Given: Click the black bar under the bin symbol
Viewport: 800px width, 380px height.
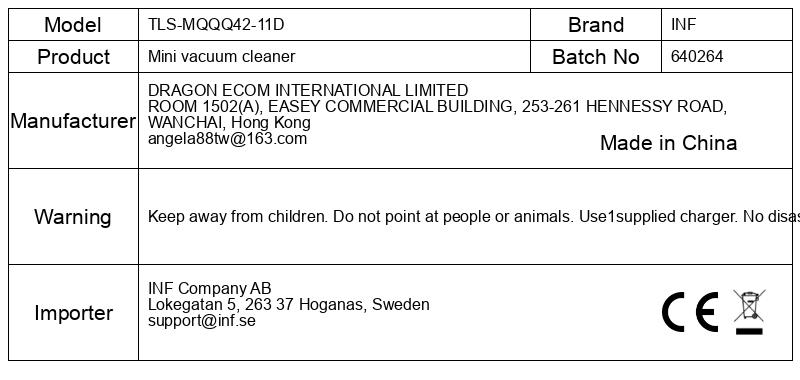Looking at the screenshot, I should tap(749, 332).
